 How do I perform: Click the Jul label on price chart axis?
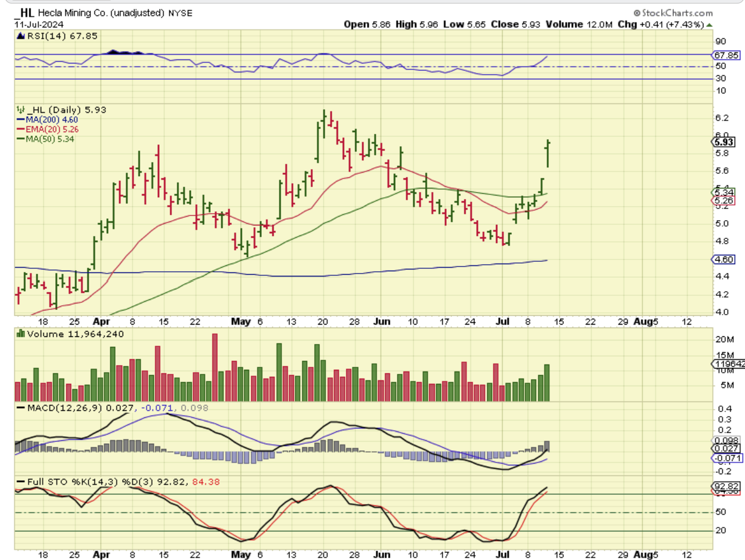pyautogui.click(x=503, y=322)
